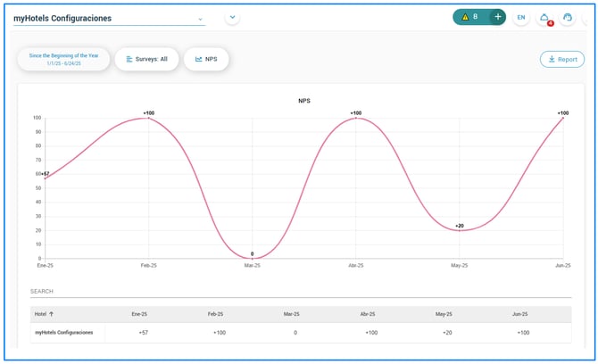This screenshot has width=598, height=364.
Task: Click the May-25 data point at +20
Action: [459, 230]
